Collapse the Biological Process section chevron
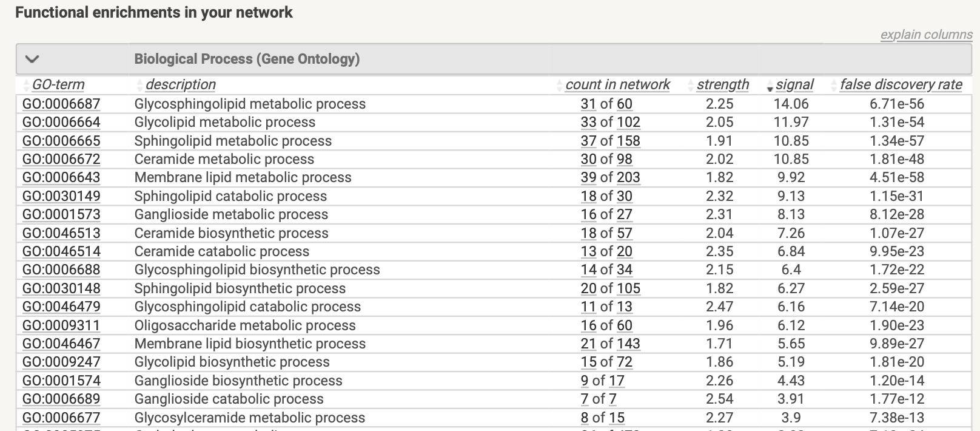The width and height of the screenshot is (980, 431). [x=32, y=59]
